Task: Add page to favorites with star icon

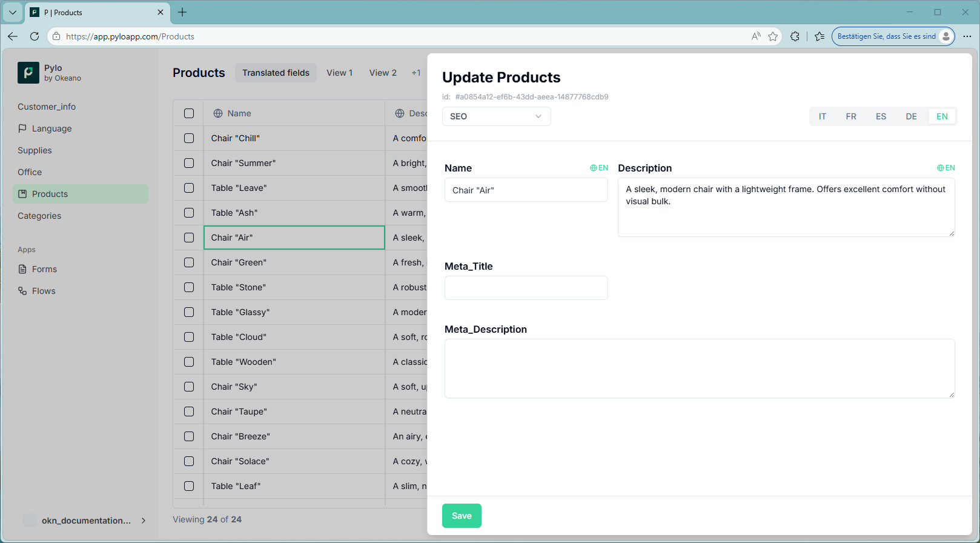Action: pyautogui.click(x=773, y=36)
